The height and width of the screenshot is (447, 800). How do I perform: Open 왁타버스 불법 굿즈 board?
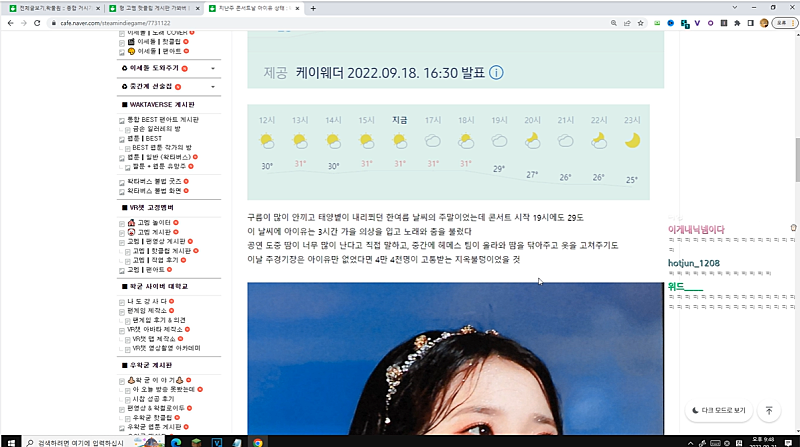154,181
